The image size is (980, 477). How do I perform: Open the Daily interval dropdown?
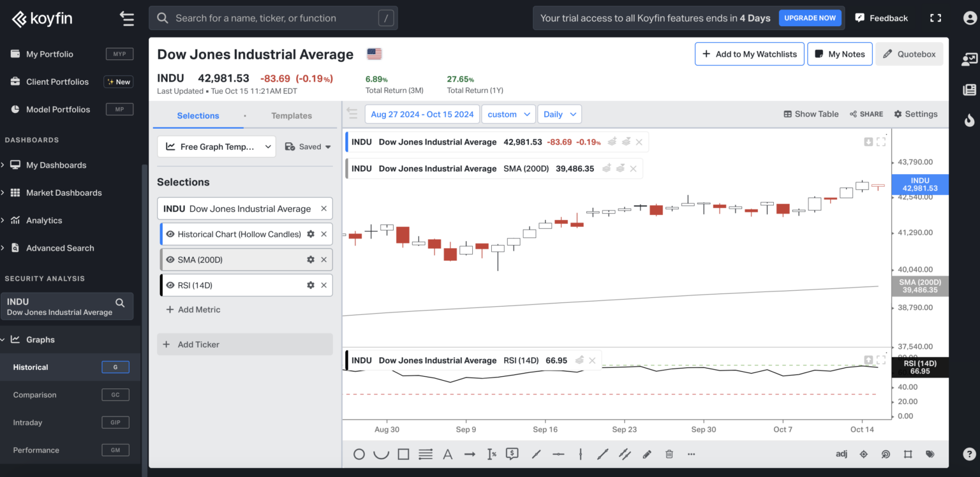(560, 114)
